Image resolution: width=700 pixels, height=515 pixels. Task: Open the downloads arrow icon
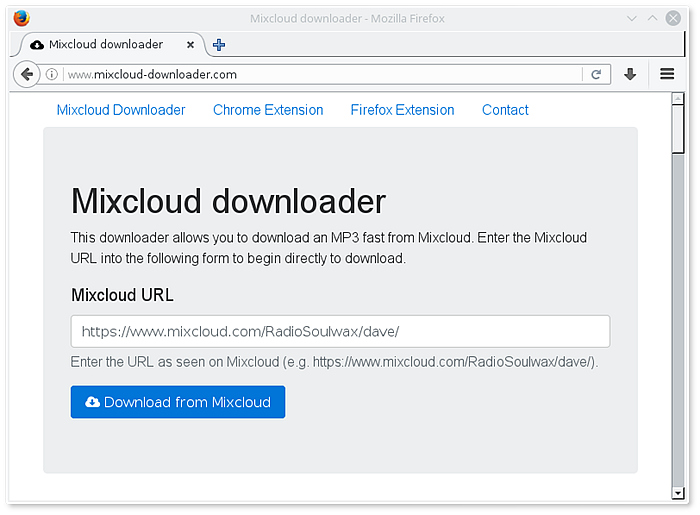[630, 74]
